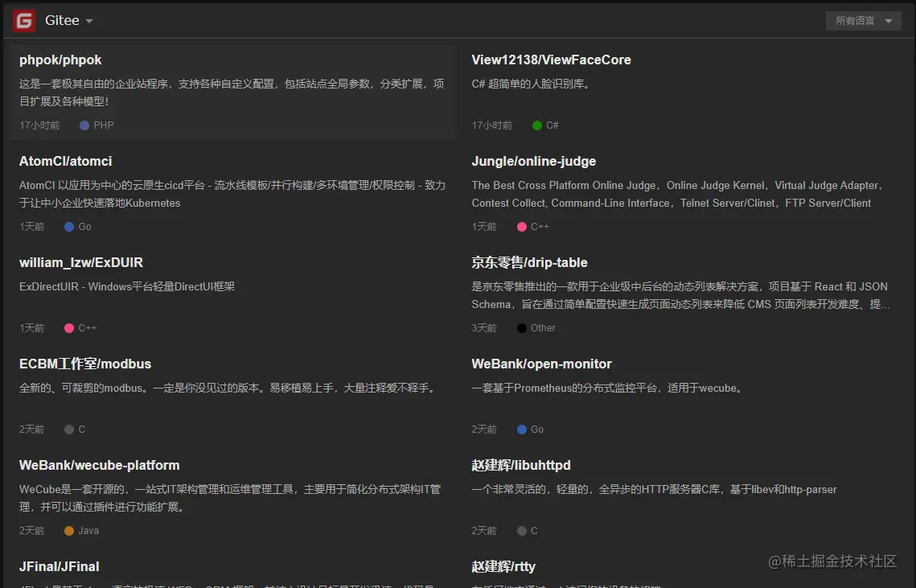Open the ECBM工作室/modbus repository

[85, 364]
